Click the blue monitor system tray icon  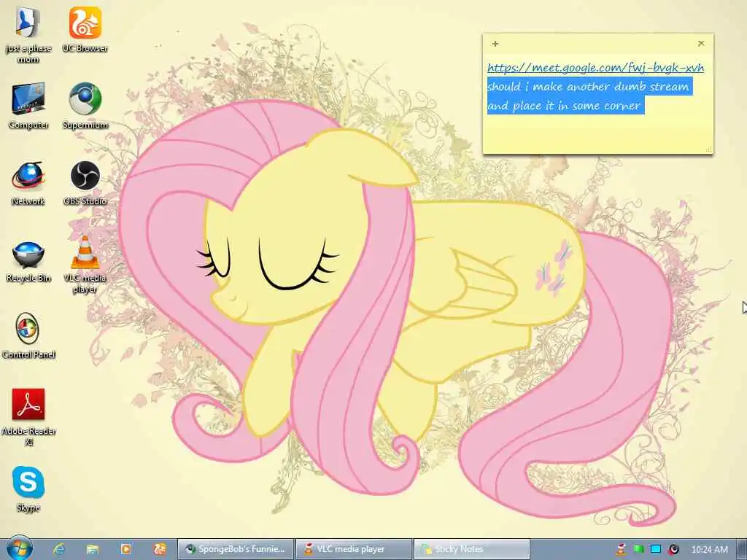(x=656, y=550)
